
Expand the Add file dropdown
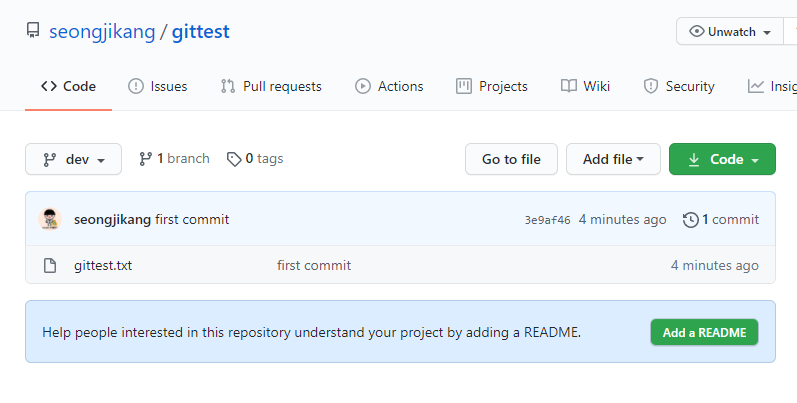coord(613,159)
